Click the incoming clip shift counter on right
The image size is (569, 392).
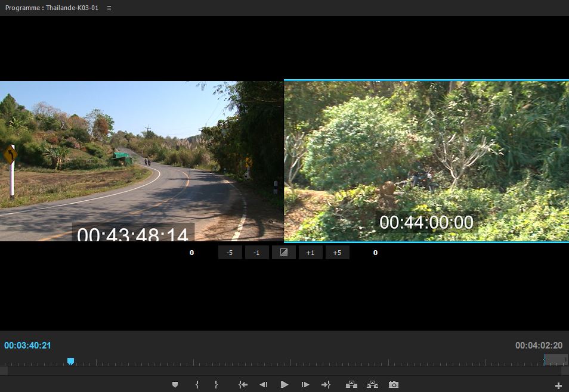375,253
